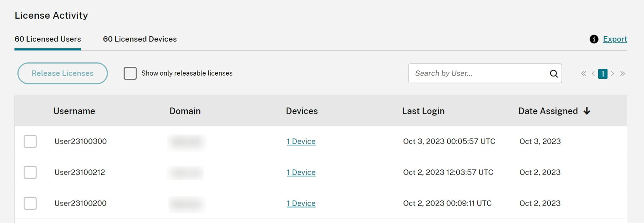Select the User23100300 row checkbox
644x223 pixels.
click(x=30, y=142)
